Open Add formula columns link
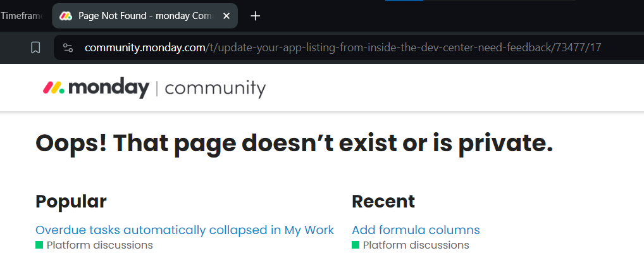The width and height of the screenshot is (644, 260). click(416, 230)
